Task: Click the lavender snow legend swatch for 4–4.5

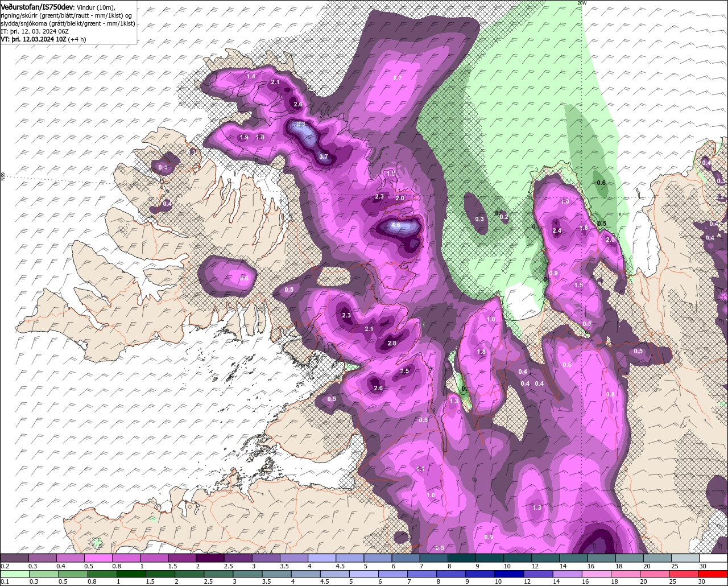Action: pyautogui.click(x=322, y=558)
